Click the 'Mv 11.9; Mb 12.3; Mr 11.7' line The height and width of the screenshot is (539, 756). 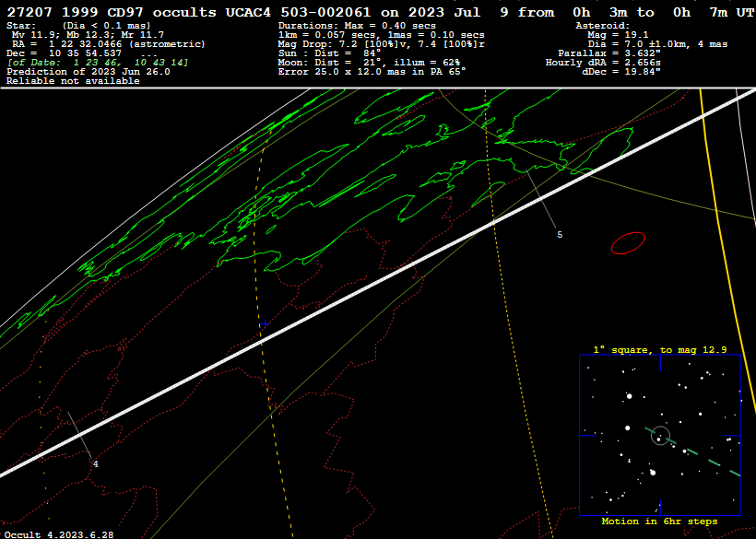click(88, 35)
